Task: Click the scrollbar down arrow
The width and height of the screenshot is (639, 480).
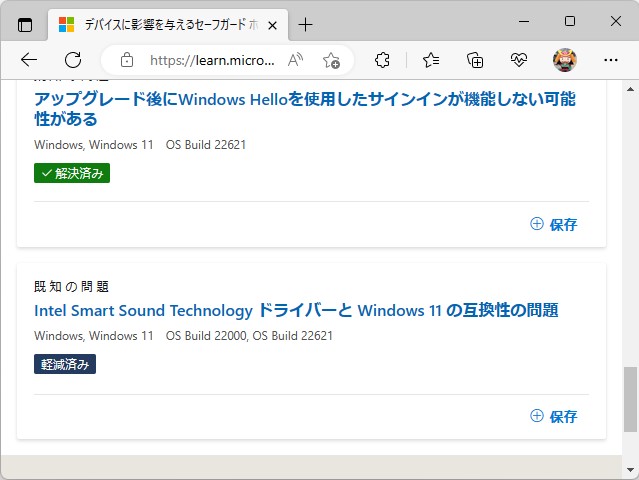Action: click(630, 469)
